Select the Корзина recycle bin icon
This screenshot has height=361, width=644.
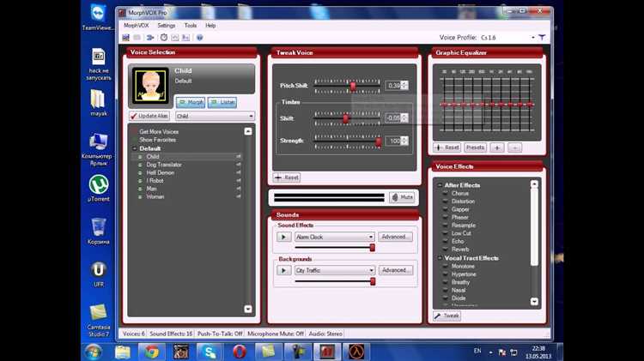[99, 232]
